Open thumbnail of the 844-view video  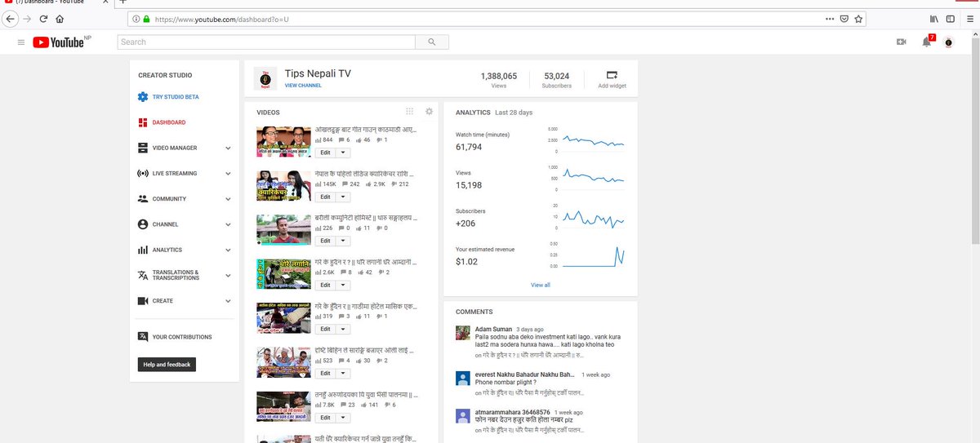point(283,142)
